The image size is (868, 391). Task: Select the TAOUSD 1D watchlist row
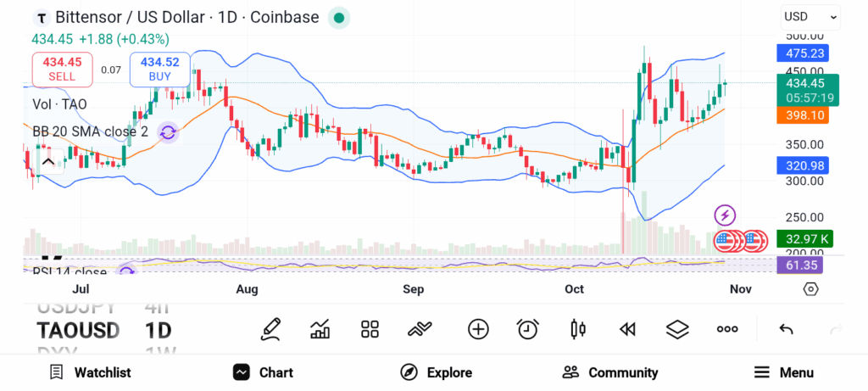point(102,329)
